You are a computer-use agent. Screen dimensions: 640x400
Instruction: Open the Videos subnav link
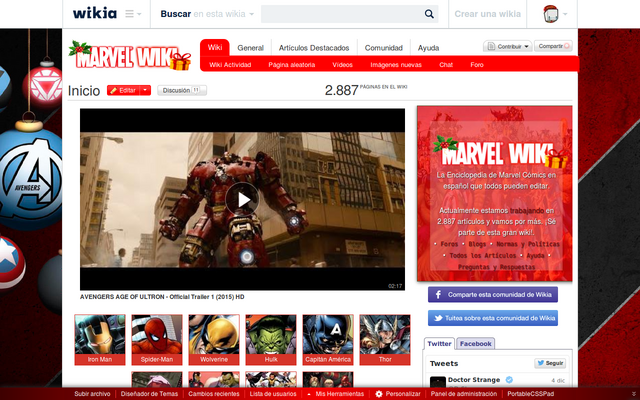point(342,64)
